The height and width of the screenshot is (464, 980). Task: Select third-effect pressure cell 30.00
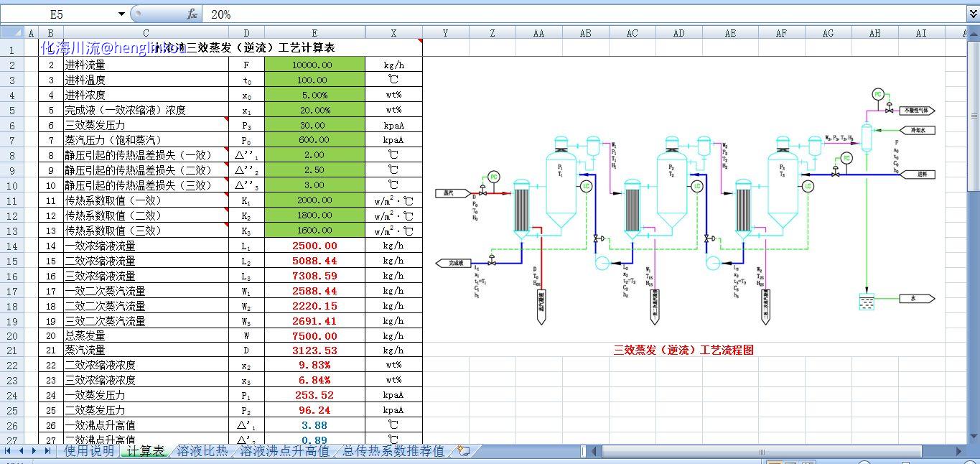314,125
